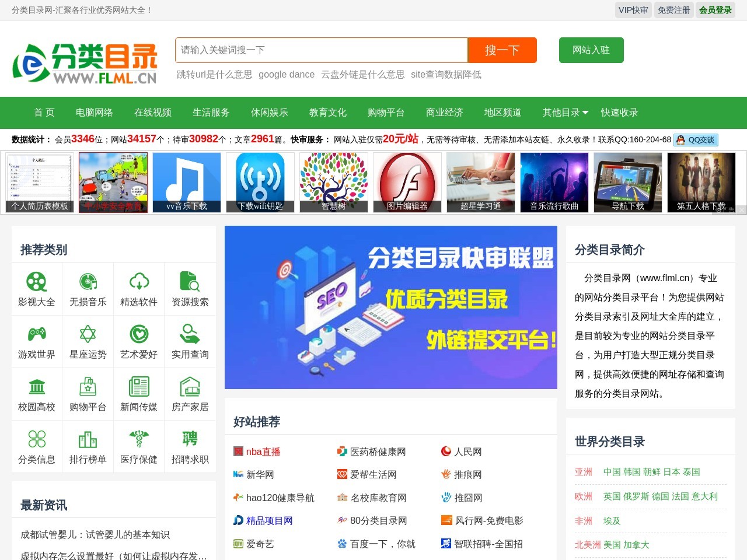Click the green 网站入驻 button
Image resolution: width=747 pixels, height=560 pixels.
[591, 50]
